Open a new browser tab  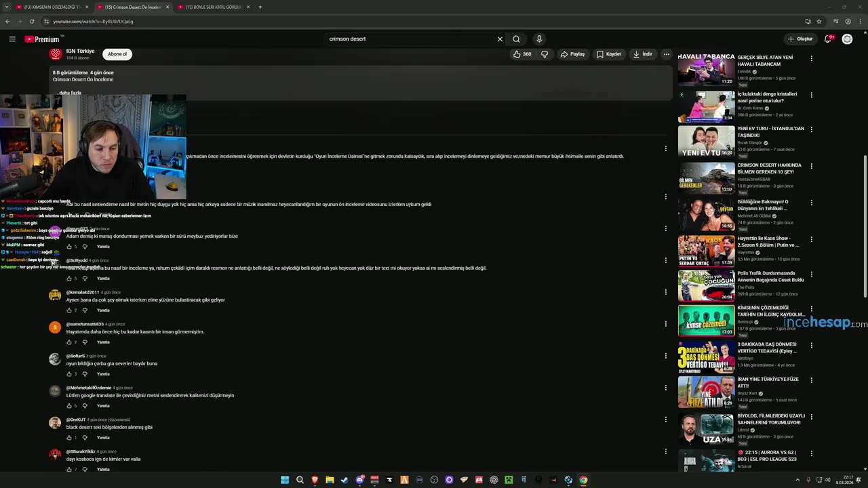point(260,7)
